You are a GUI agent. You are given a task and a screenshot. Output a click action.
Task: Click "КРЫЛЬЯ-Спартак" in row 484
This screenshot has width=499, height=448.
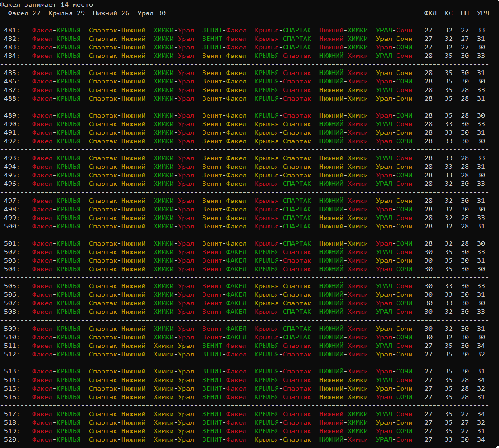click(x=283, y=56)
